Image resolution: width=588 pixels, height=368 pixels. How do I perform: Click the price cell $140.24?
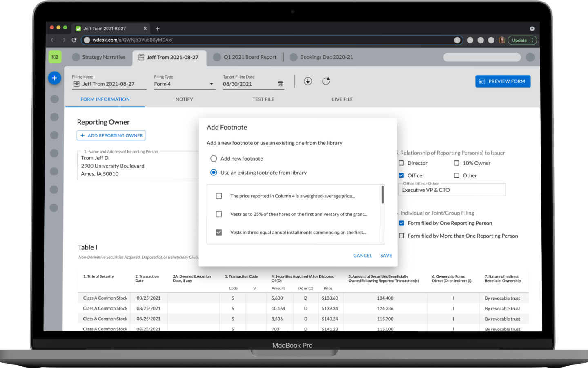point(330,319)
